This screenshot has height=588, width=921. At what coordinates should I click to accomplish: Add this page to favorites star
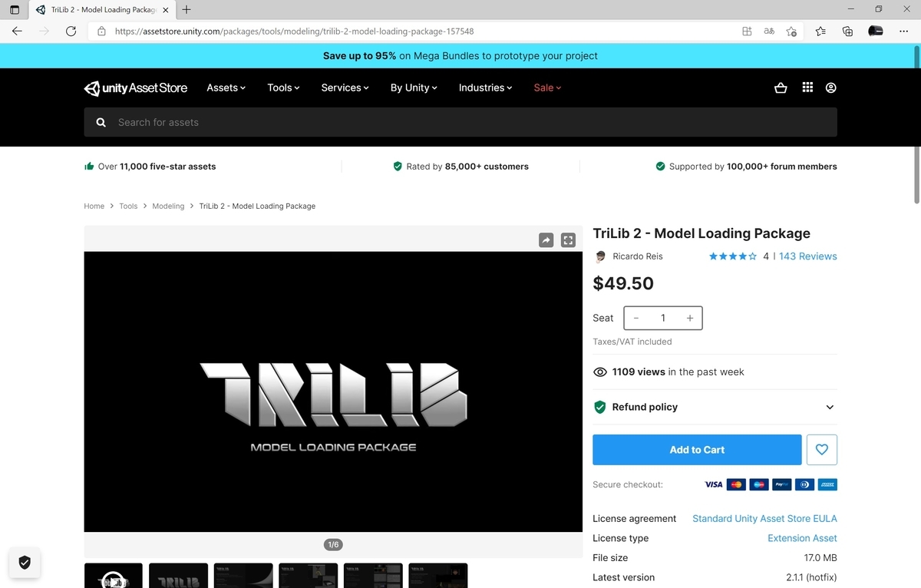point(791,31)
